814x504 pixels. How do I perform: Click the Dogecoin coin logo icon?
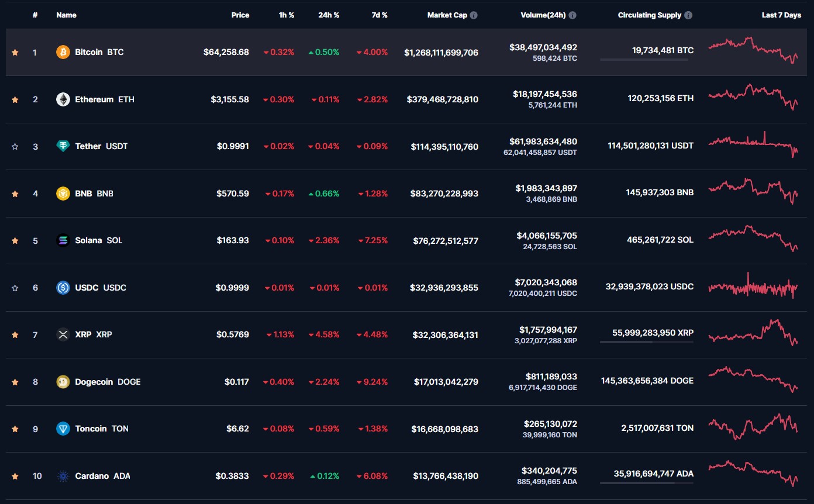click(x=63, y=382)
